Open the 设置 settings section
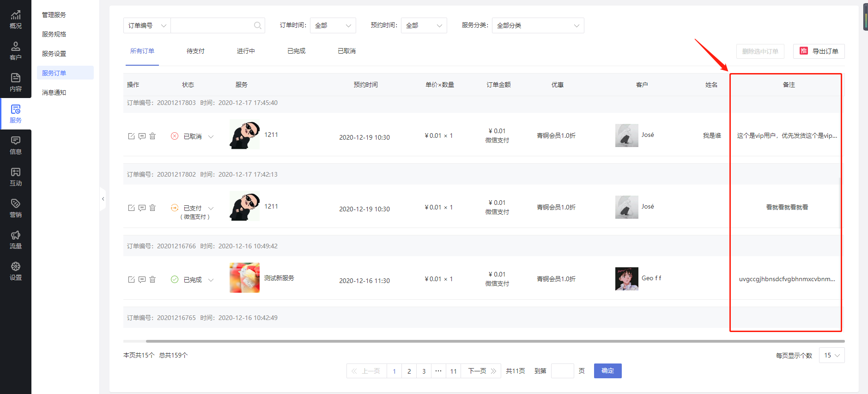 16,271
